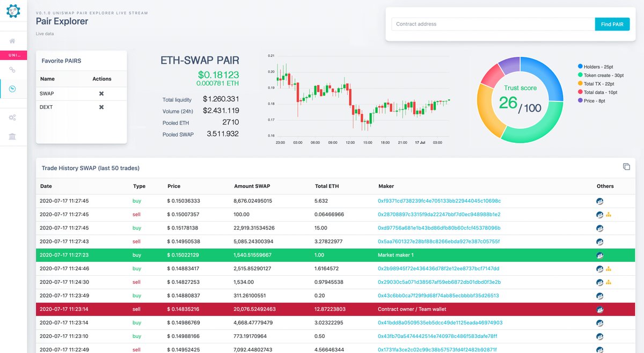The width and height of the screenshot is (644, 353).
Task: Click Token create green legend dot
Action: (580, 75)
